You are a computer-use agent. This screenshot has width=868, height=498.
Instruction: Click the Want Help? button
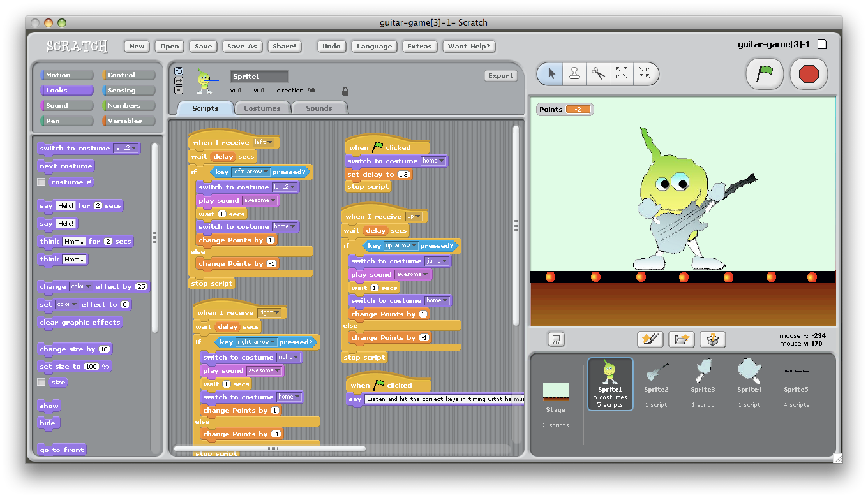pos(469,46)
